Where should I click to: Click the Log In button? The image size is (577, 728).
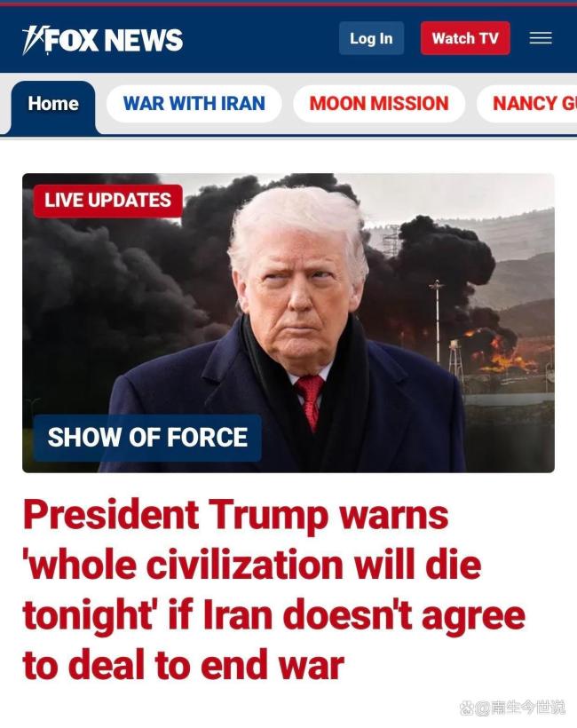point(371,38)
